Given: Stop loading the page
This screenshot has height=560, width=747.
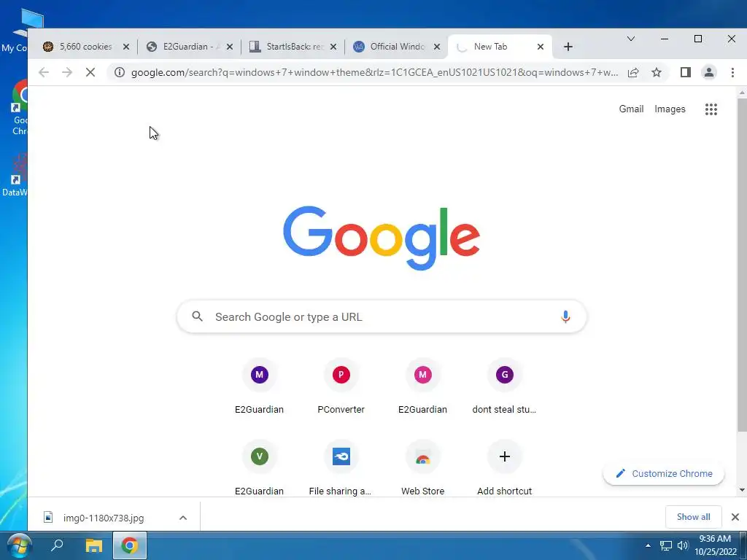Looking at the screenshot, I should coord(90,72).
